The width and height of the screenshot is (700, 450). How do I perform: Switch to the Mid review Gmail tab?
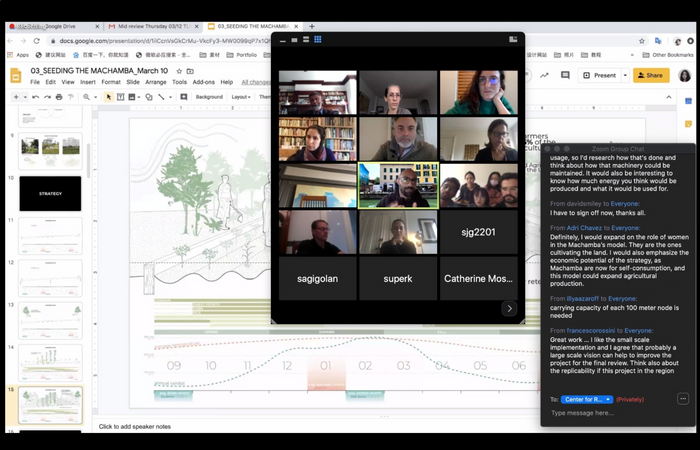(x=154, y=27)
